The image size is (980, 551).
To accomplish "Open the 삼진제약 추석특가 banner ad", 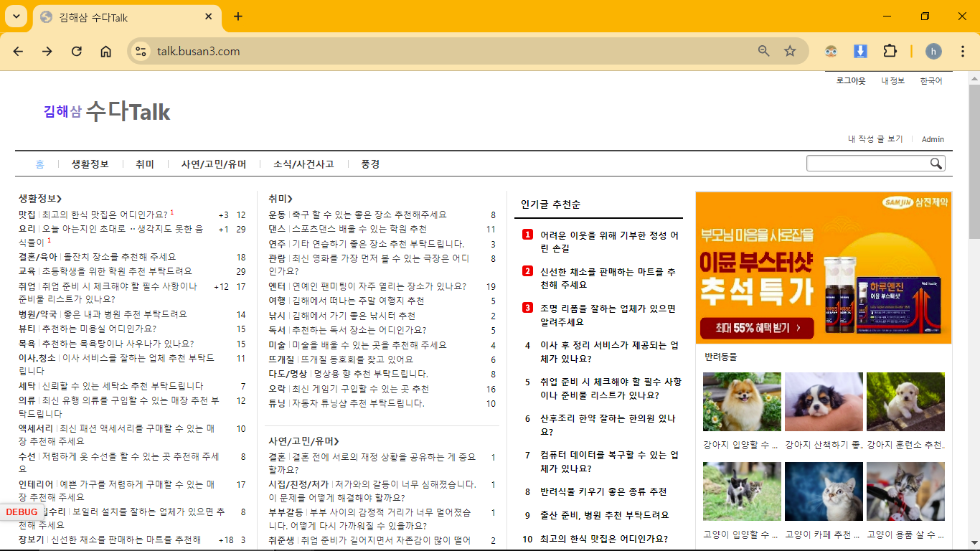I will (x=824, y=268).
